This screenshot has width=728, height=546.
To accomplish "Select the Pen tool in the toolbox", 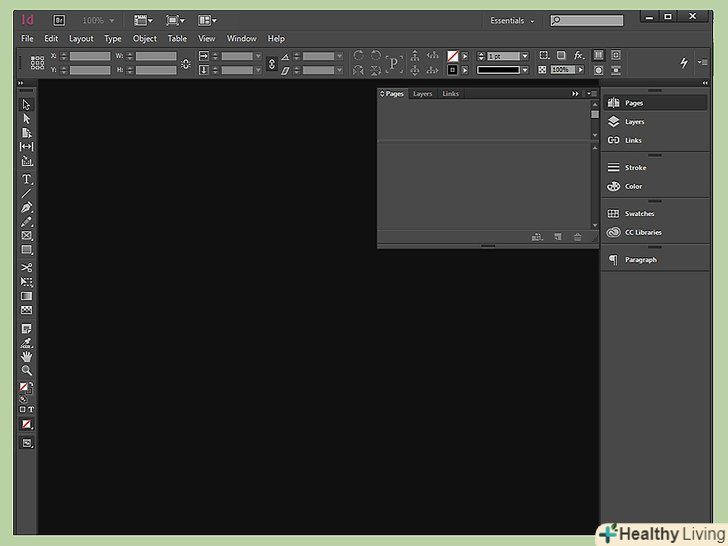I will pos(27,207).
